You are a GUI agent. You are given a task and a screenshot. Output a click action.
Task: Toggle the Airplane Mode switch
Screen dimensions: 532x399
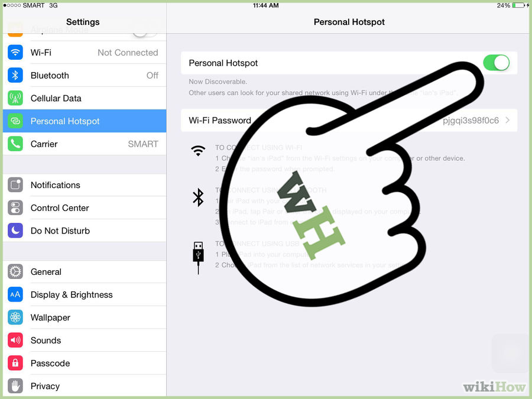(x=145, y=31)
